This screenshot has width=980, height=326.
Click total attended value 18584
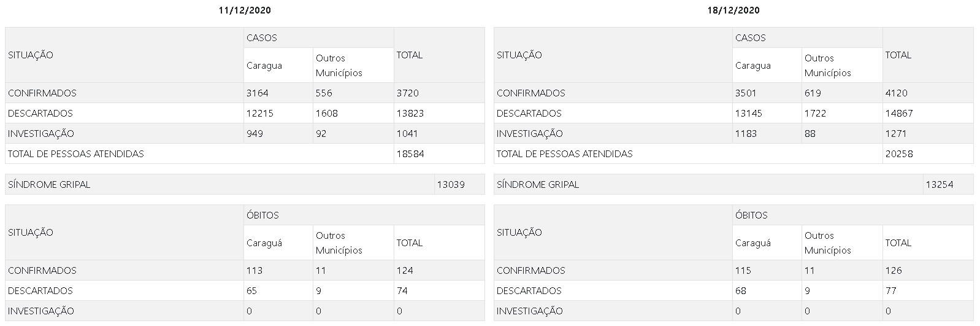click(410, 154)
